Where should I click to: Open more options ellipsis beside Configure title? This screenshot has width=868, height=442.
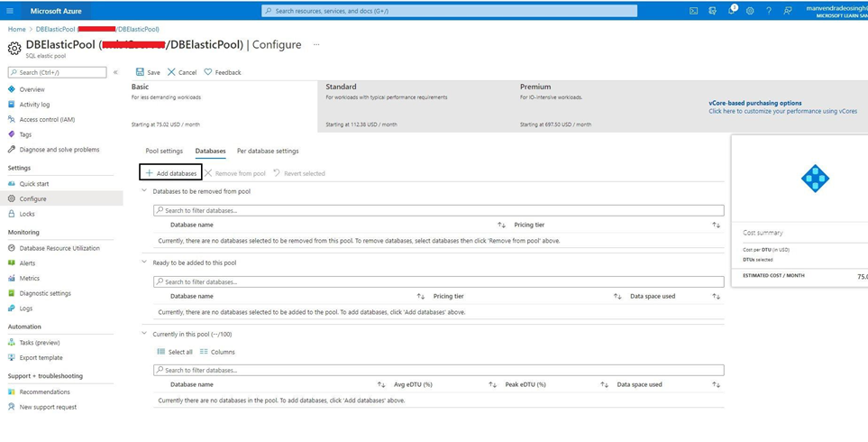[x=316, y=44]
